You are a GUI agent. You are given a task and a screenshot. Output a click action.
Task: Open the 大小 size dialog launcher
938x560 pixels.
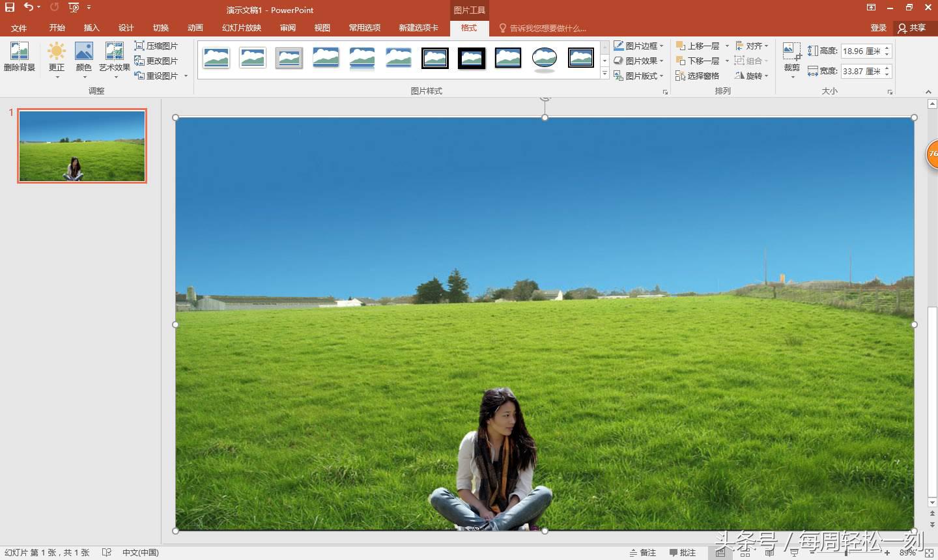890,92
